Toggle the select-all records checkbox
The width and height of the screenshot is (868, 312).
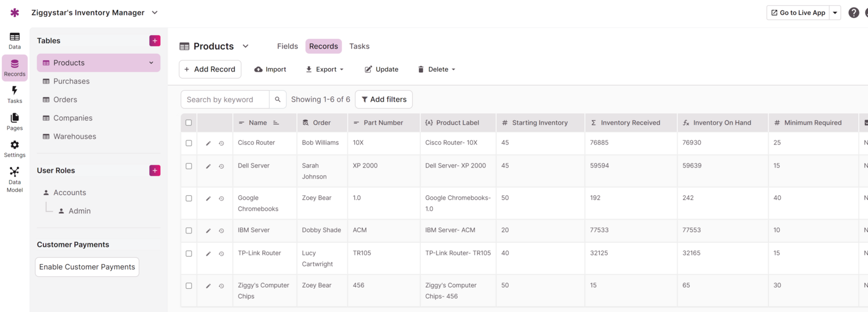[189, 122]
